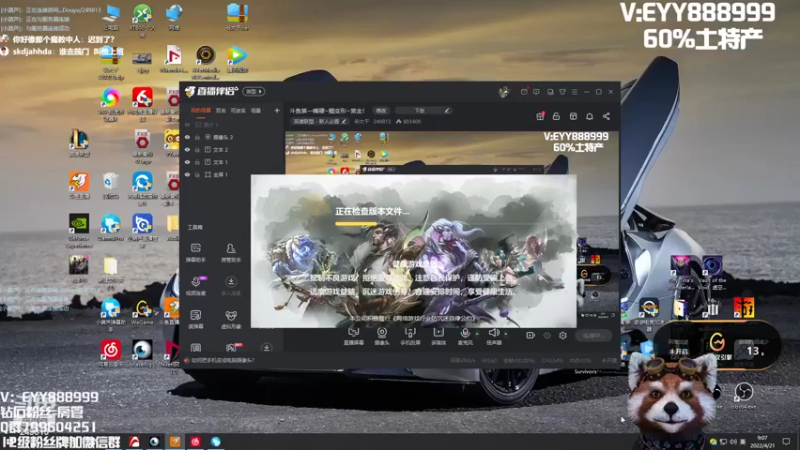
Task: Expand speaker options arrow
Action: (x=505, y=334)
